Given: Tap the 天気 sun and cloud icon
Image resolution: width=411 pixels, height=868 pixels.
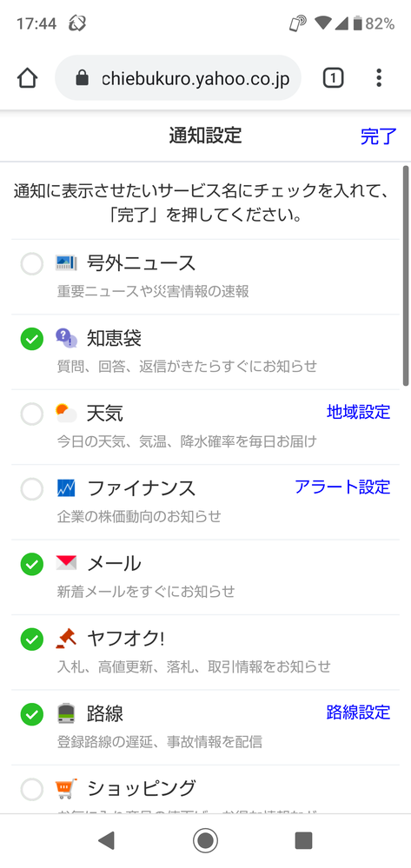Looking at the screenshot, I should click(x=66, y=413).
